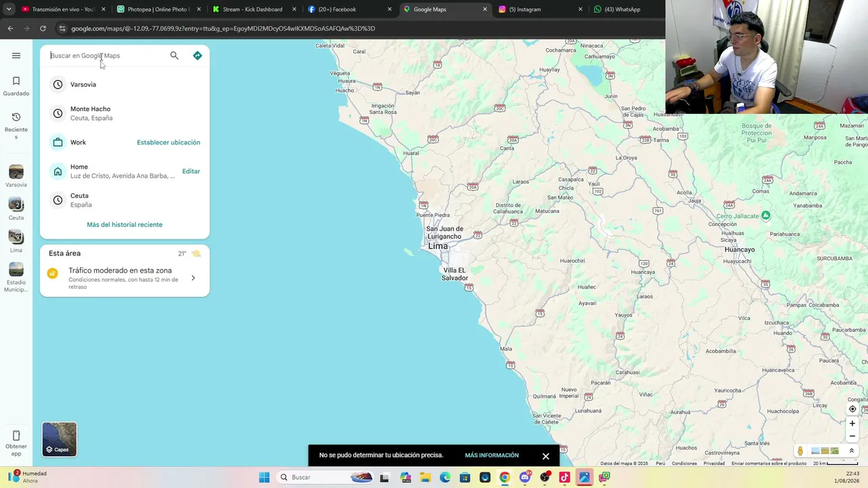
Task: Click MÁS INFORMACIÓN in location notice
Action: [x=492, y=455]
